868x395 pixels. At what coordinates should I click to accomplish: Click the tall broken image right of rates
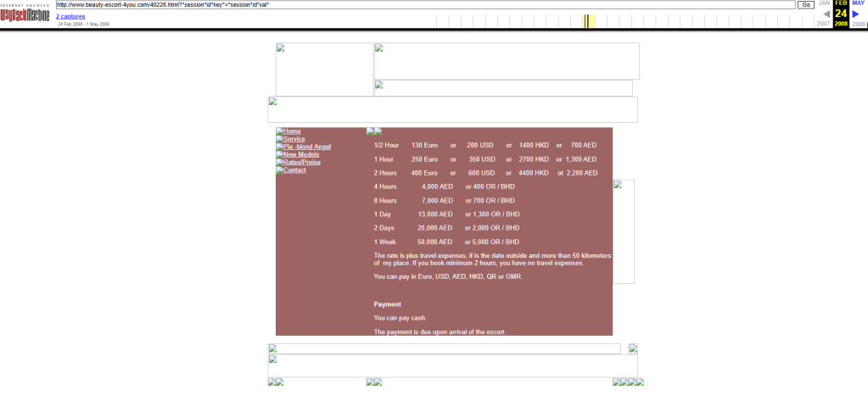(624, 231)
